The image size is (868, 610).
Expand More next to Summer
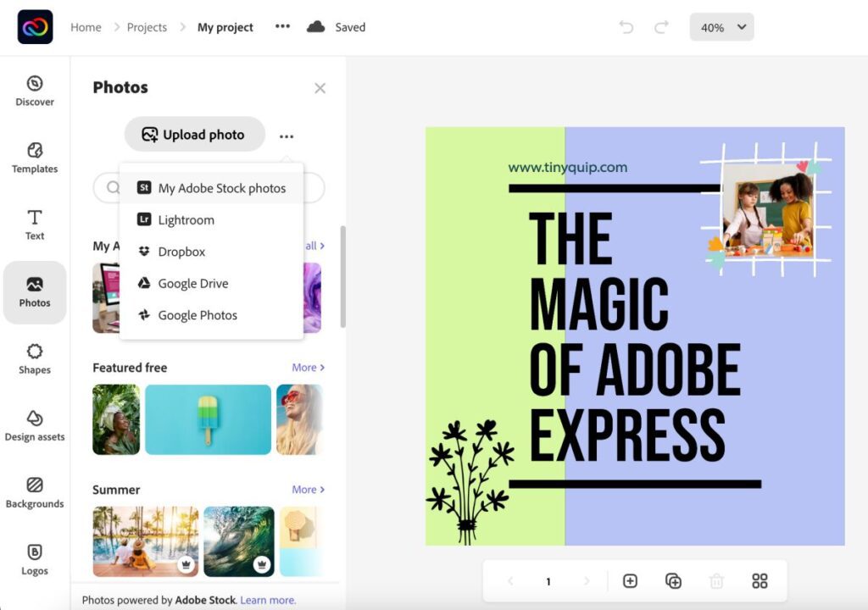(x=307, y=490)
